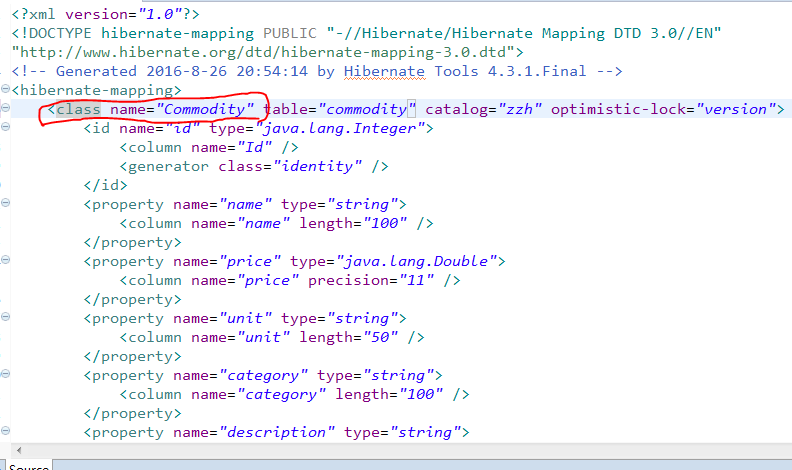The image size is (792, 470).
Task: Click the timestamp "20:54:14" in the comment
Action: point(272,72)
